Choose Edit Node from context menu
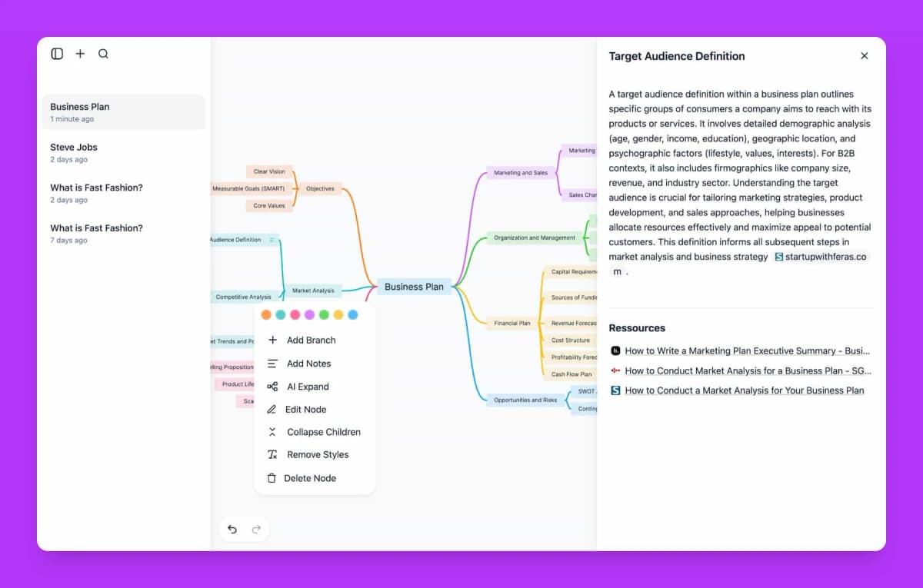The width and height of the screenshot is (923, 588). pyautogui.click(x=315, y=410)
